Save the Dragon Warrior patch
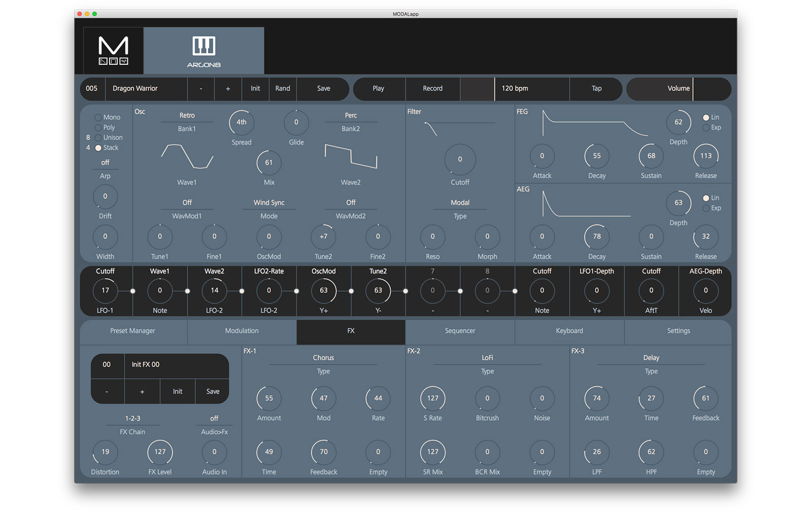 click(323, 88)
